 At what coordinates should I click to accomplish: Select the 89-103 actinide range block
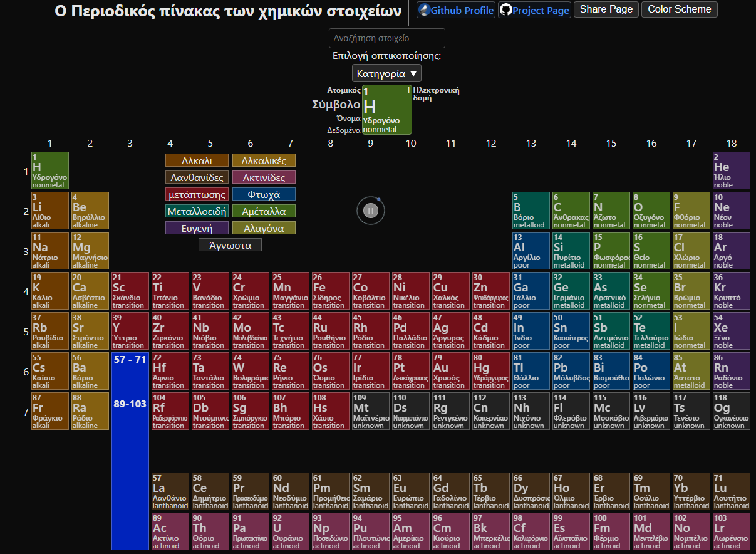[130, 404]
